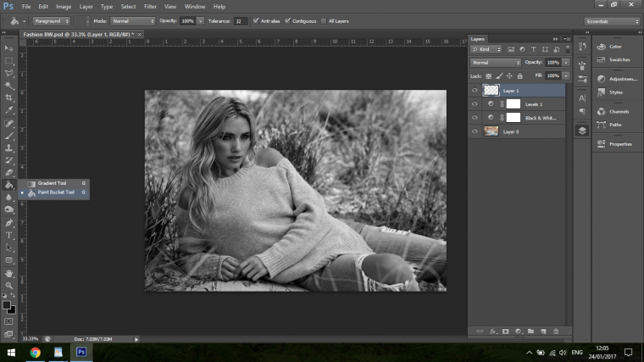Click the delete layer trash icon
This screenshot has width=644, height=362.
tap(556, 331)
